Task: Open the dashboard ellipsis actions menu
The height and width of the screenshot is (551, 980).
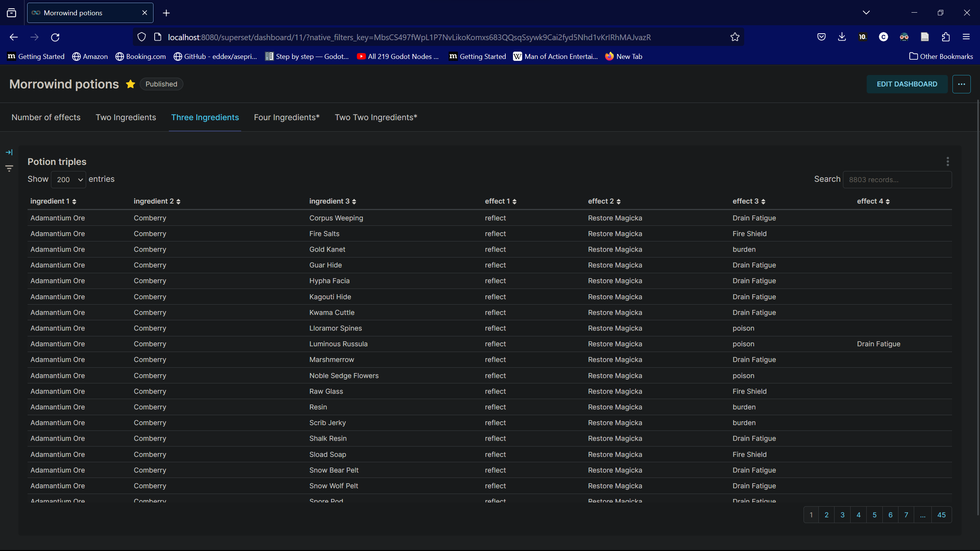Action: tap(961, 84)
